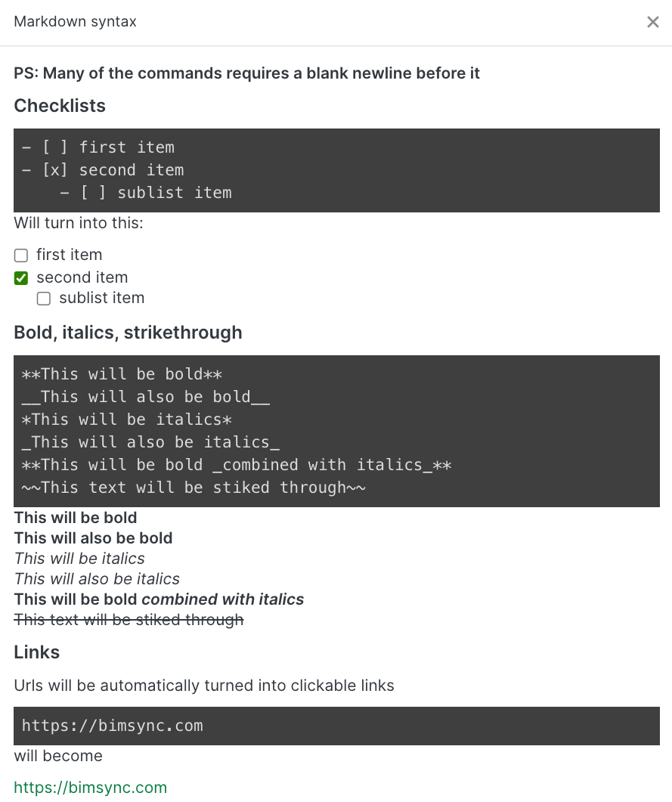Click the checklist code example block
This screenshot has height=802, width=672.
[336, 170]
